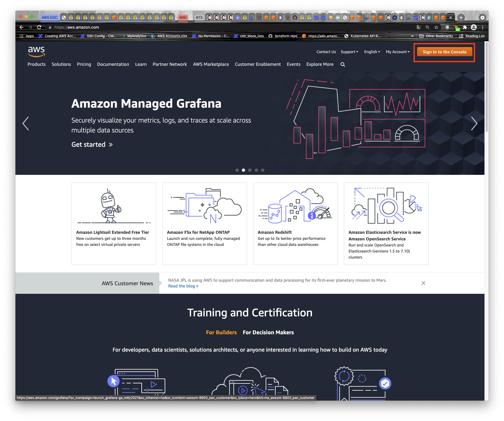Switch to the BTS tab group
This screenshot has width=504, height=421.
199,18
